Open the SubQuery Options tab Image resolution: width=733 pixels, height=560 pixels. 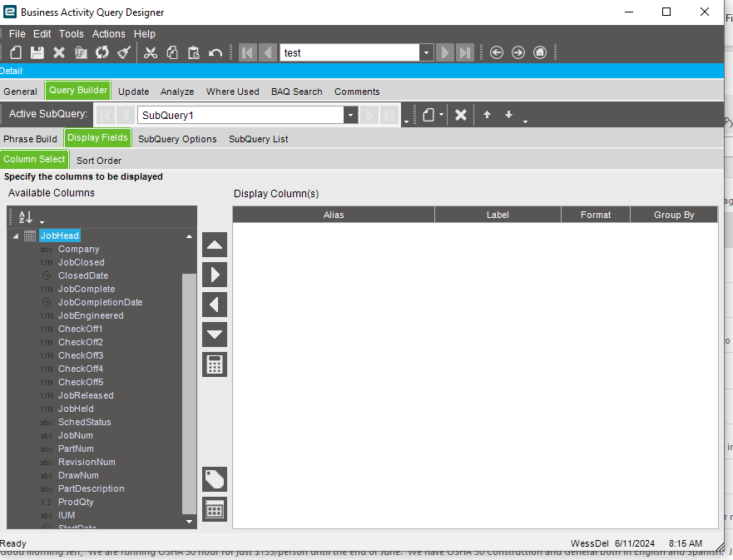pos(177,139)
